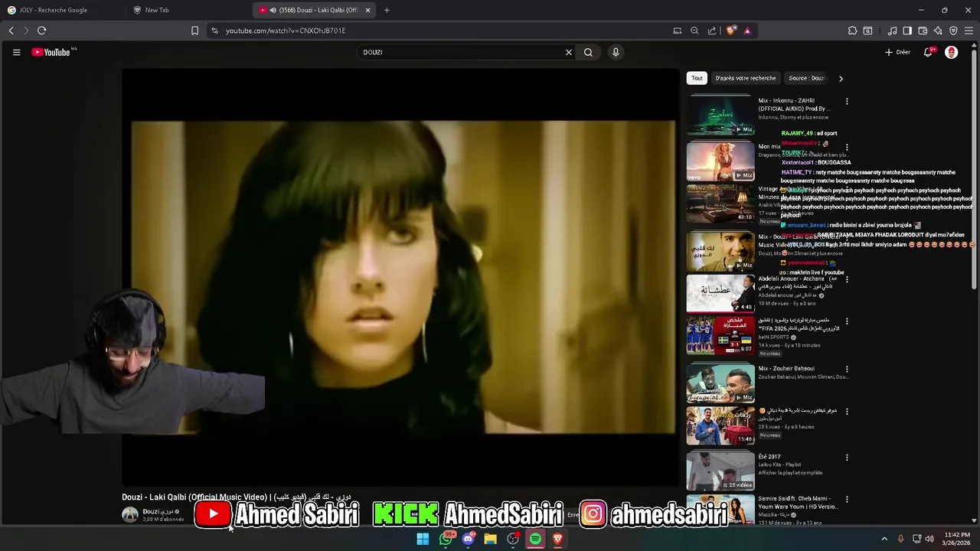Open the Brave main menu
Viewport: 980px width, 551px height.
click(969, 31)
